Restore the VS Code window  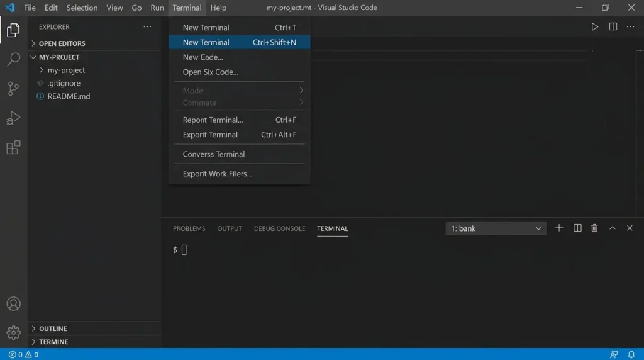(x=605, y=8)
